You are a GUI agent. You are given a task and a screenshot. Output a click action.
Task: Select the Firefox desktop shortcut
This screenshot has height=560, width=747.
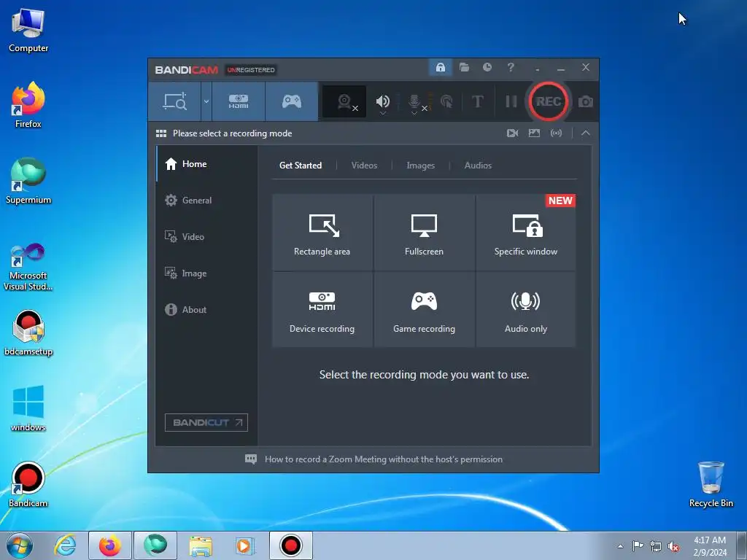(28, 105)
